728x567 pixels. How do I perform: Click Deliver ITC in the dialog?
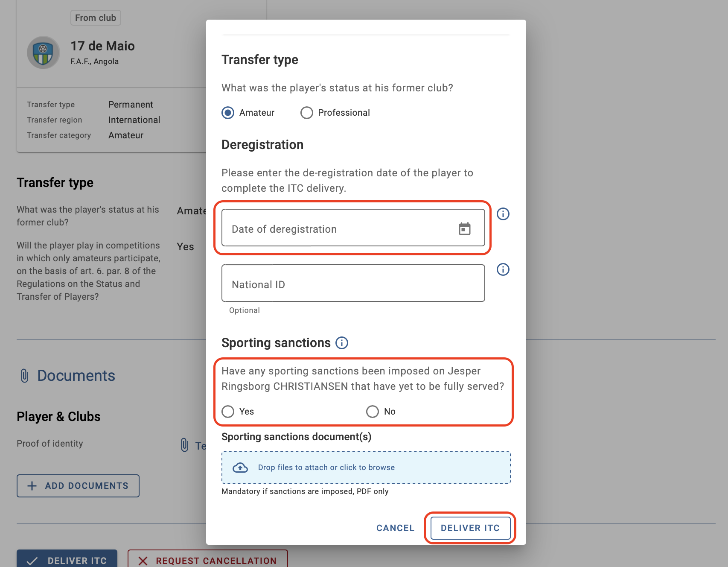[x=470, y=528]
